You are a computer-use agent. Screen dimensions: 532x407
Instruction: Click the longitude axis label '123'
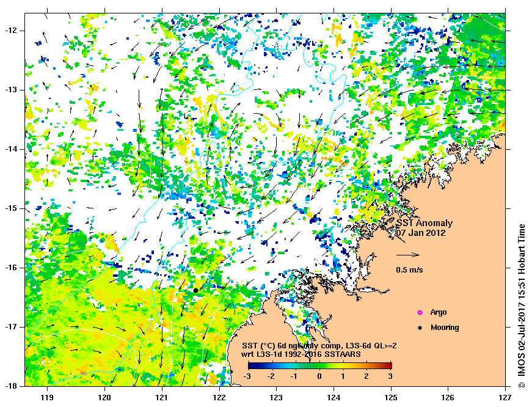tap(276, 397)
